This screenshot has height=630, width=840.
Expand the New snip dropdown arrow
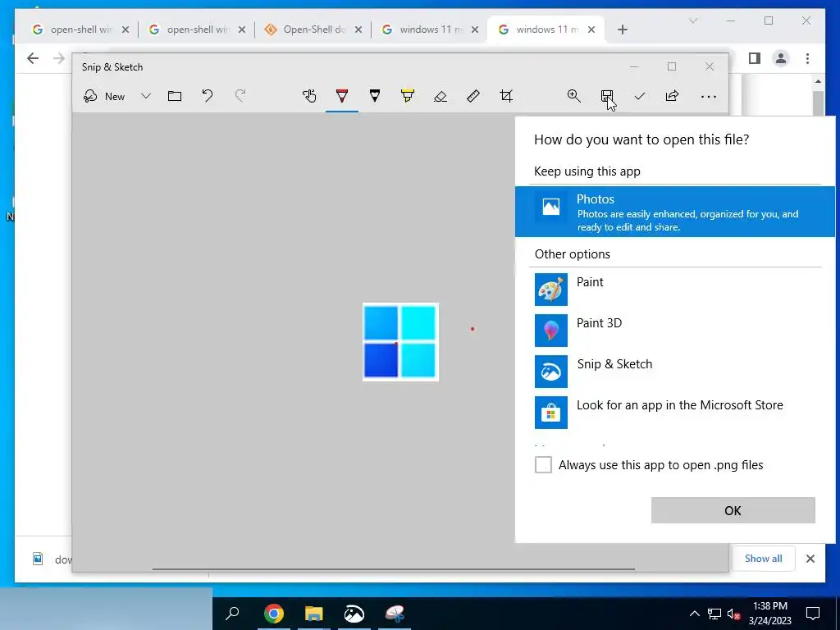click(x=146, y=97)
